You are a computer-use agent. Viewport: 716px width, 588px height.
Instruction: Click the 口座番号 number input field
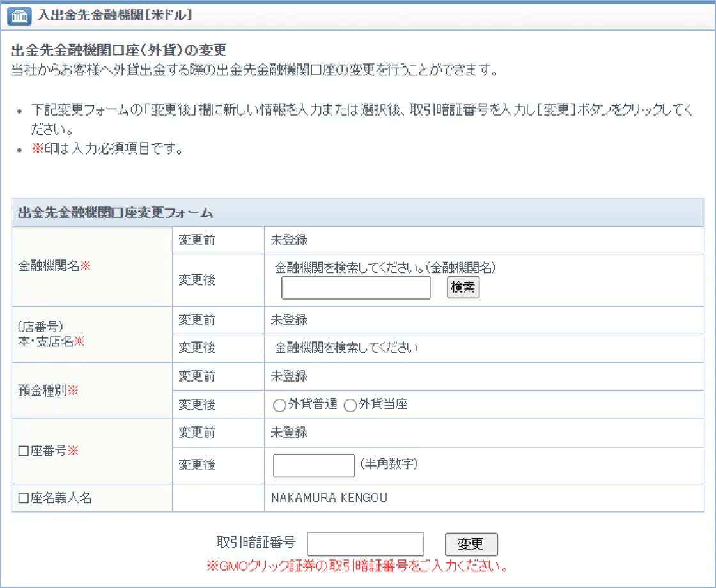313,465
